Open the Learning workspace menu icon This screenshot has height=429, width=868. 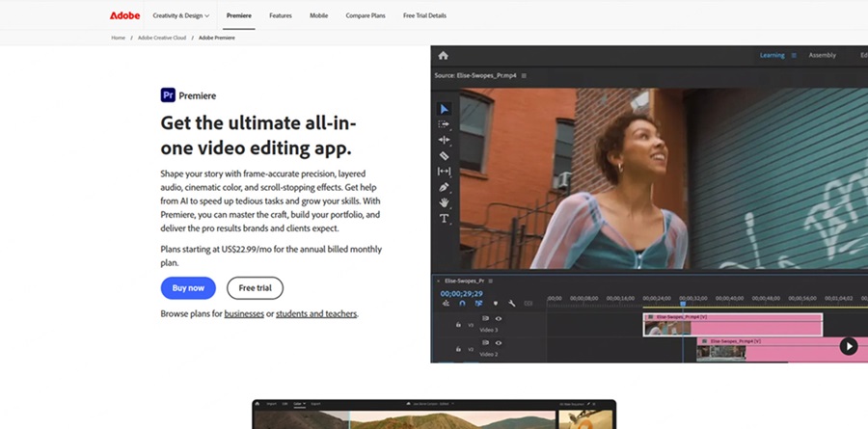[794, 55]
